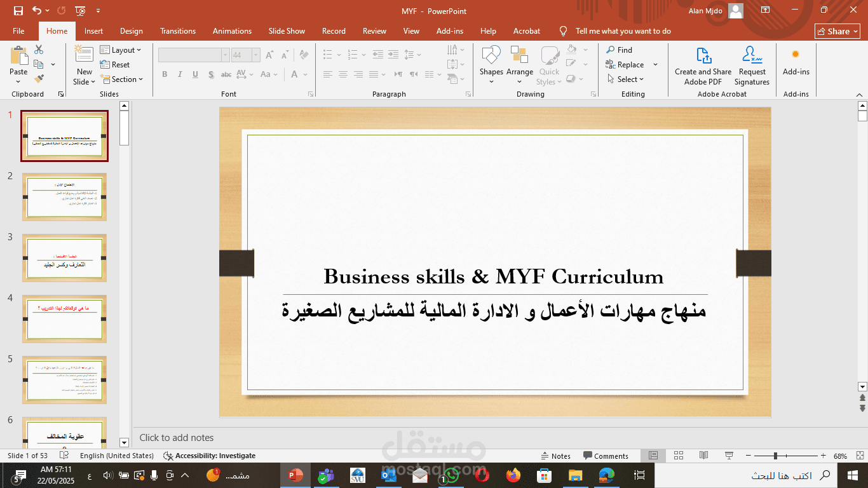Start slideshow from beginning via quick access icon

pos(80,11)
